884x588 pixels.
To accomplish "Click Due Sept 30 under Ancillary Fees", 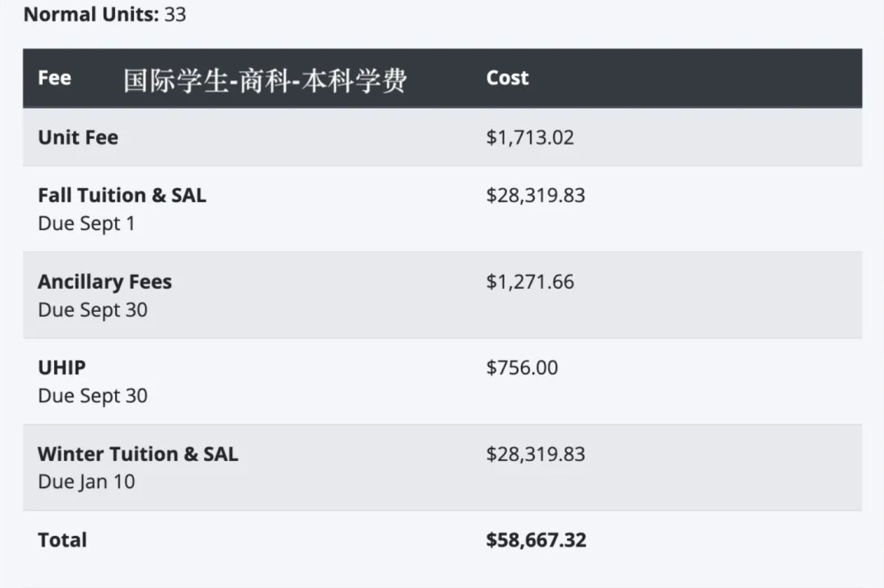I will pyautogui.click(x=92, y=310).
